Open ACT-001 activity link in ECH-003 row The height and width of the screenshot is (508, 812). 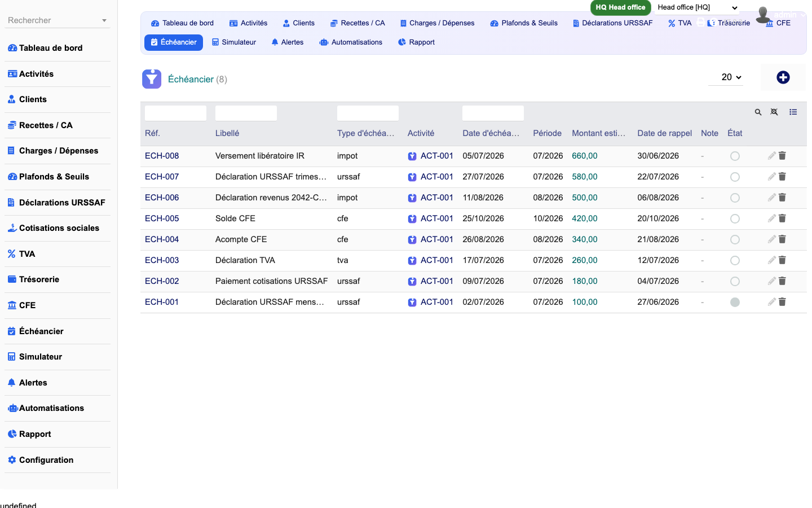pos(437,260)
